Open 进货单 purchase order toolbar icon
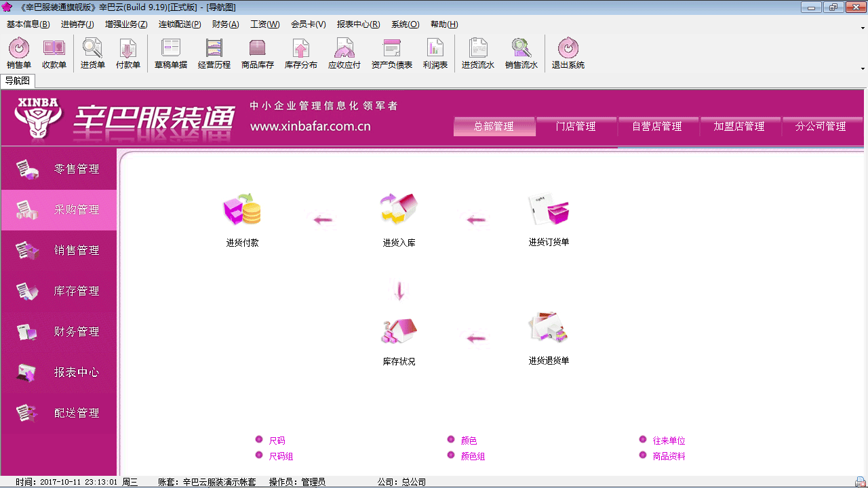This screenshot has height=488, width=868. click(x=93, y=54)
